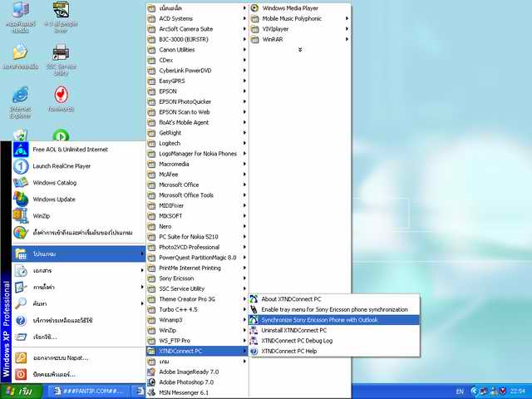Click the Adobe Photoshop 7.0 icon
The width and height of the screenshot is (532, 399).
[151, 382]
